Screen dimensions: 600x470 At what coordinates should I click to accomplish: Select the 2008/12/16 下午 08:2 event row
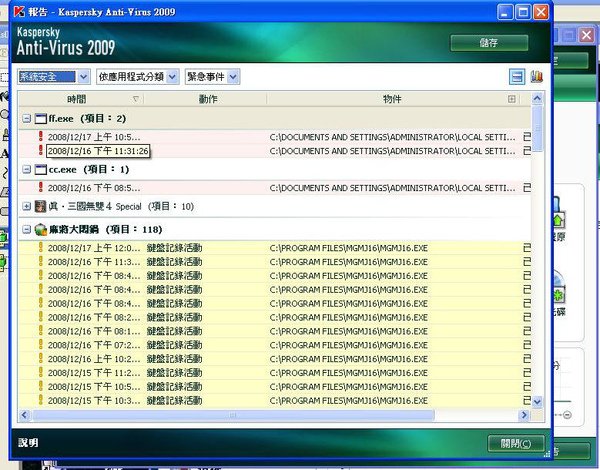(x=275, y=317)
